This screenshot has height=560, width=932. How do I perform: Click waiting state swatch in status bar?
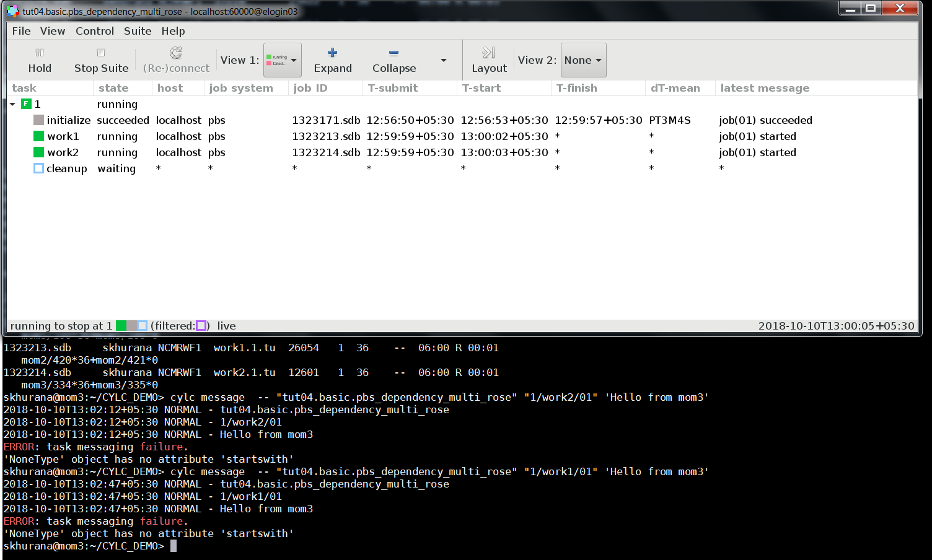(143, 326)
